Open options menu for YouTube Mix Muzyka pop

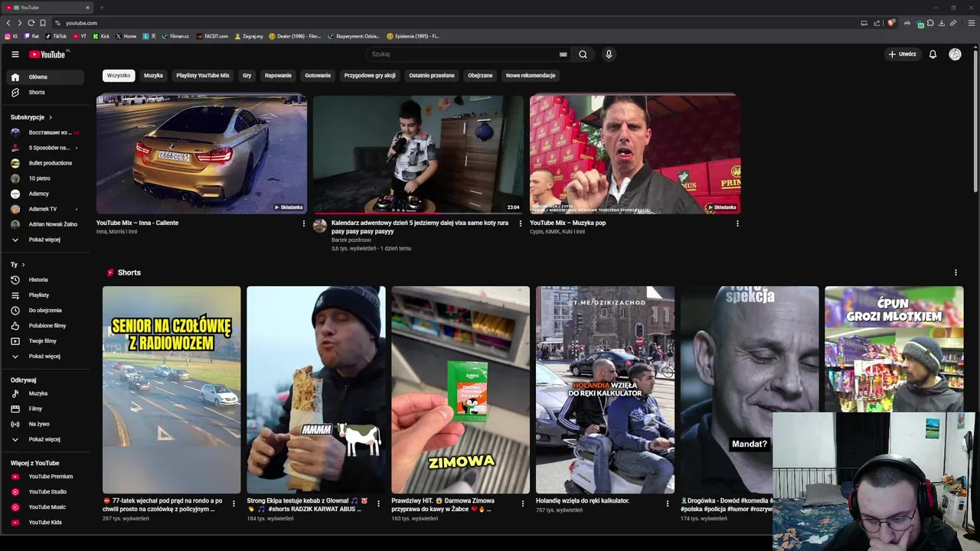[737, 223]
